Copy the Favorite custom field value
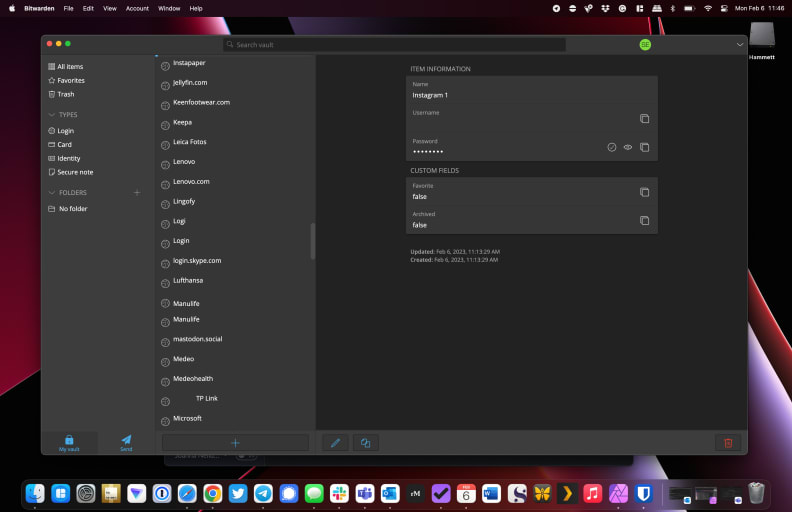 click(644, 192)
